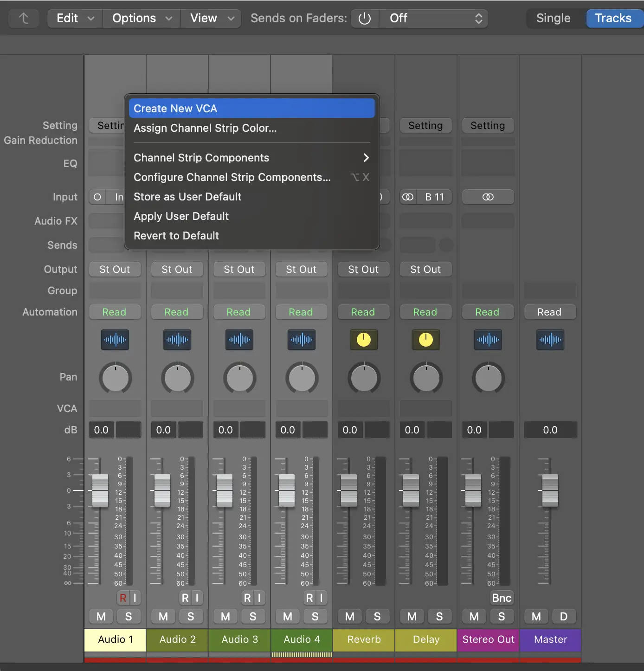Screen dimensions: 644x671
Task: Open the Sends on Faders Off dropdown
Action: pos(434,18)
